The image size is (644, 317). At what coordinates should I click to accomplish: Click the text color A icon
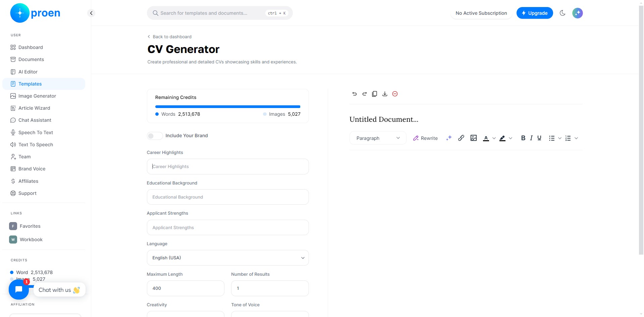[486, 138]
